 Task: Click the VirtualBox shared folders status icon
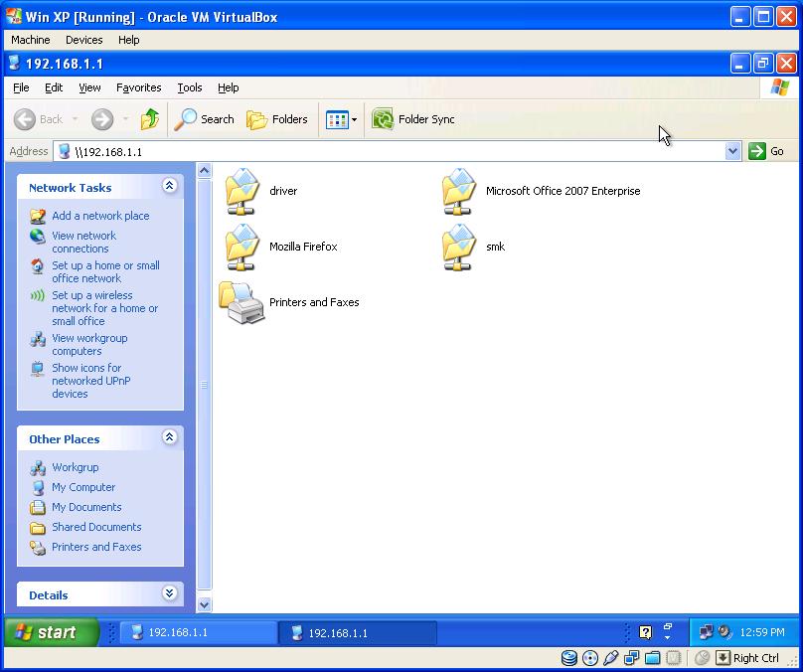[652, 658]
